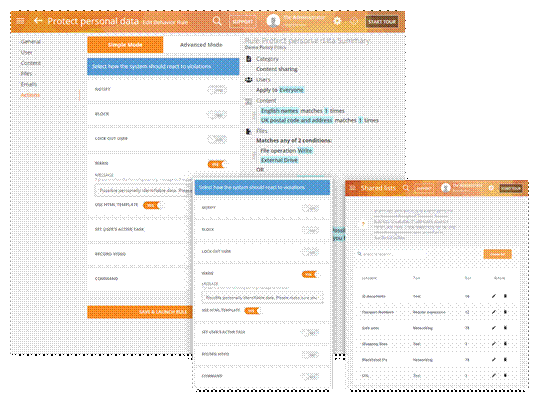Click the user avatar in main header
The image size is (543, 410).
pyautogui.click(x=273, y=21)
